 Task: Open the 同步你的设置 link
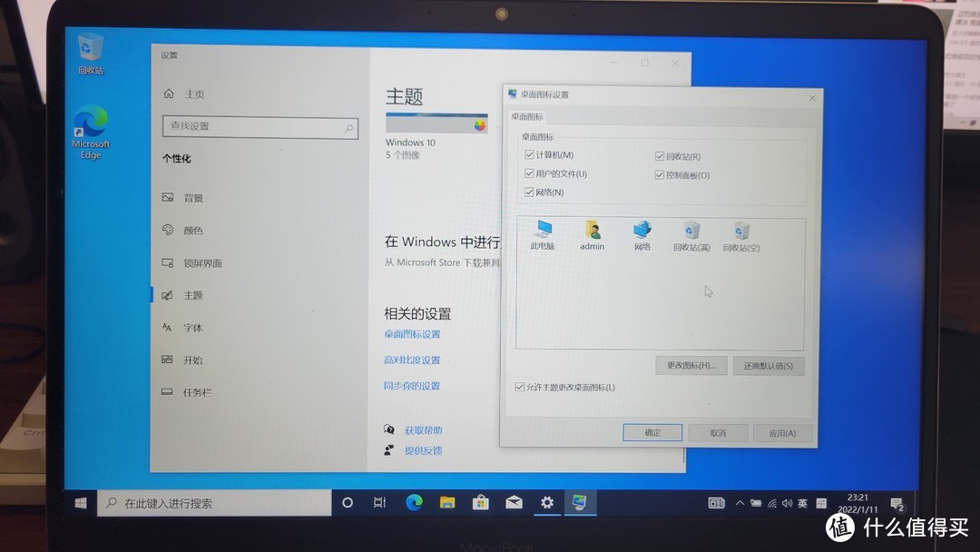click(412, 385)
